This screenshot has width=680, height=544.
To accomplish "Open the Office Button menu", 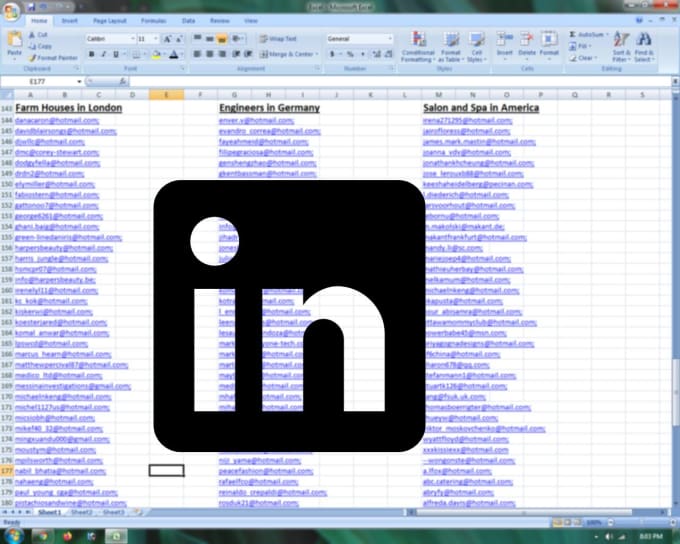I will click(x=11, y=12).
